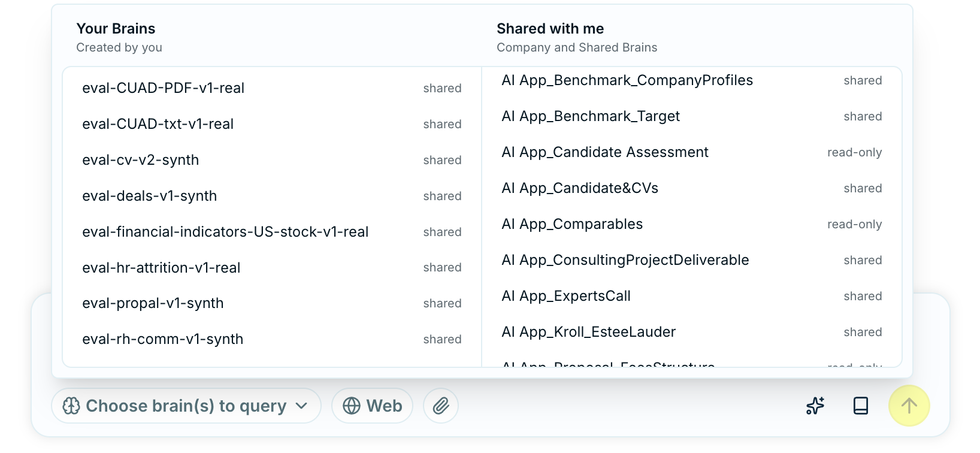
Task: Toggle the Web search option
Action: 372,406
